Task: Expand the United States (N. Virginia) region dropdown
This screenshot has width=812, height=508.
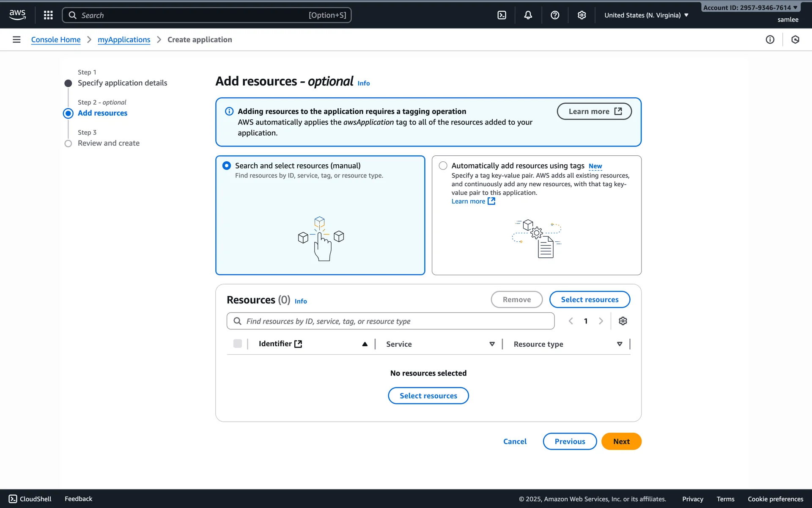Action: pyautogui.click(x=646, y=15)
